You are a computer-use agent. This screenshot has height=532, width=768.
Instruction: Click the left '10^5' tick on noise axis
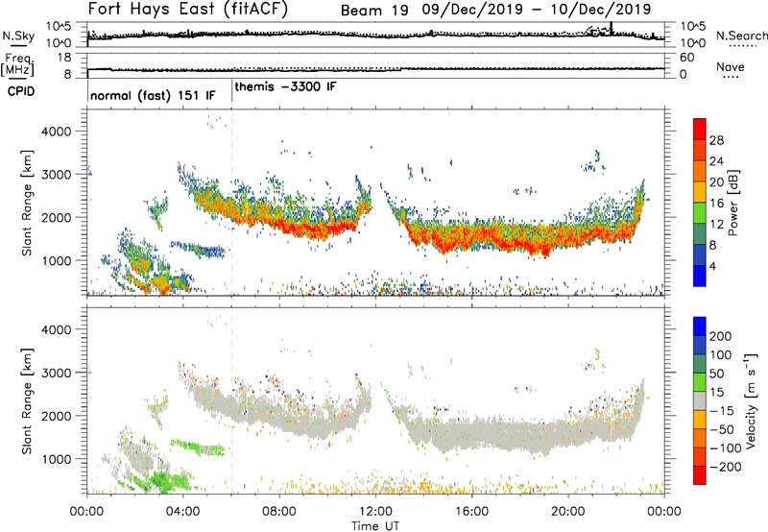(x=60, y=26)
